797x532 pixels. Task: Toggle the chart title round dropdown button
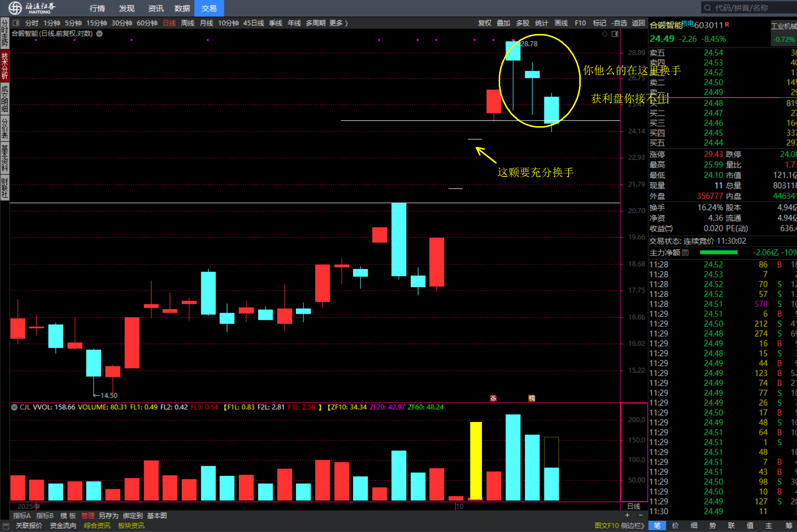coord(100,34)
